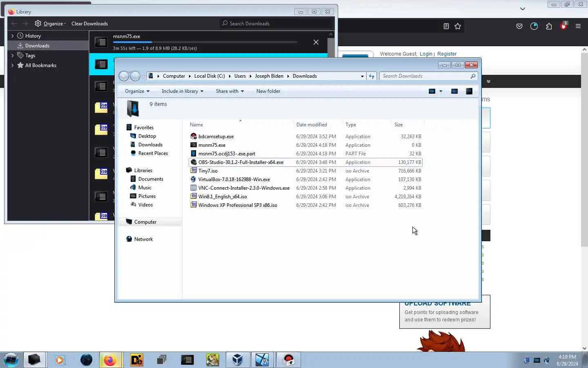The width and height of the screenshot is (588, 368).
Task: Sort files by Size column header
Action: click(x=408, y=125)
